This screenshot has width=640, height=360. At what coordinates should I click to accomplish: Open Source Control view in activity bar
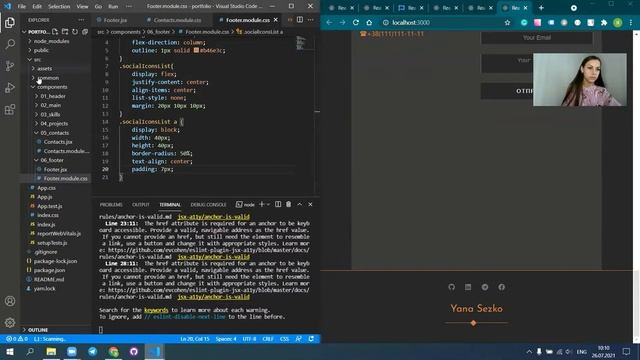click(10, 66)
